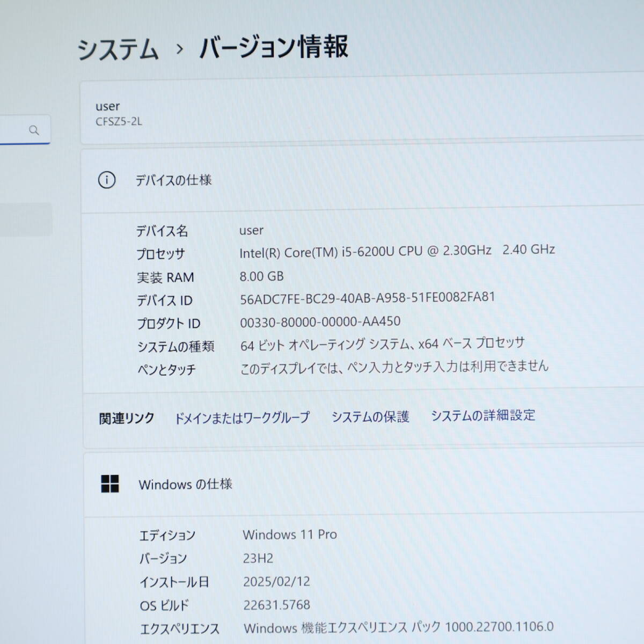This screenshot has width=644, height=644.
Task: Click the search magnifier icon in sidebar
Action: click(x=34, y=130)
